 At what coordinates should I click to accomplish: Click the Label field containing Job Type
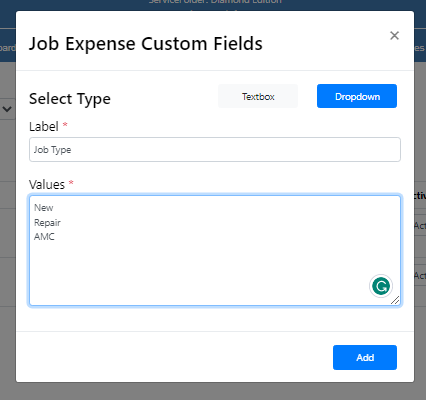215,150
